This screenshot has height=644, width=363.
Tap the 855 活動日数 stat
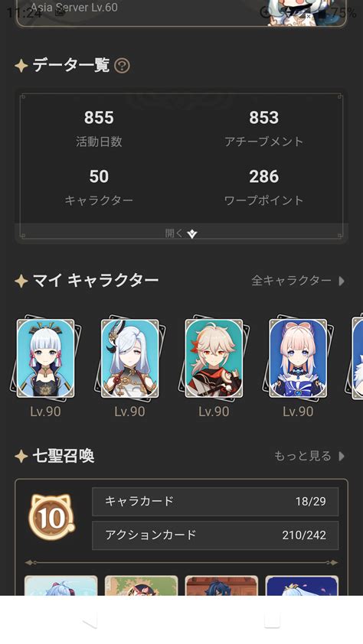tap(99, 128)
